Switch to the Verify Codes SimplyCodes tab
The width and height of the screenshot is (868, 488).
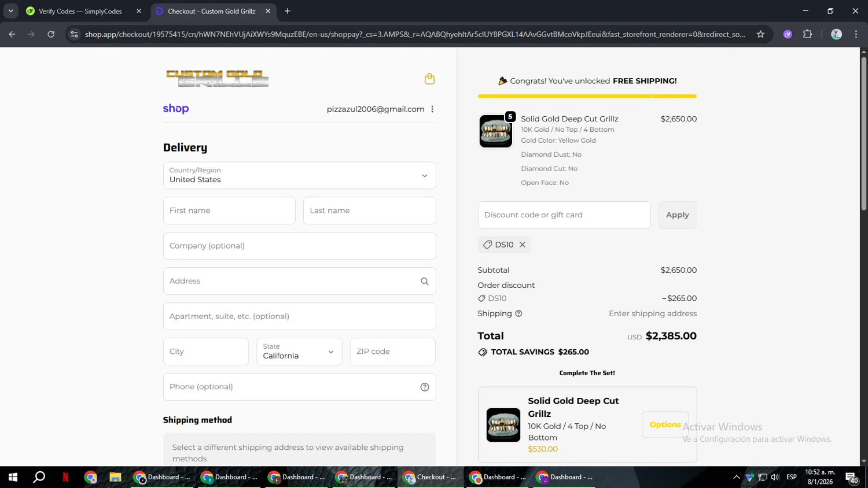(83, 11)
